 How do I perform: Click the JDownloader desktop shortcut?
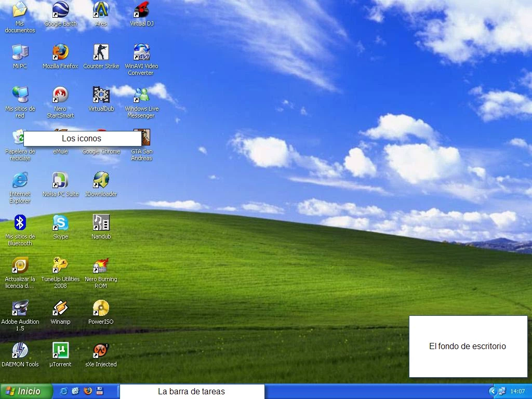[101, 180]
